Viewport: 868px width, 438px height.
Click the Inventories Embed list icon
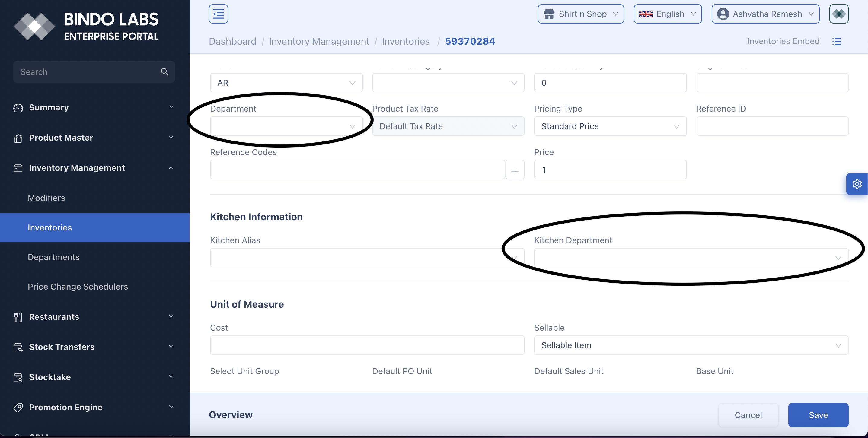[836, 41]
